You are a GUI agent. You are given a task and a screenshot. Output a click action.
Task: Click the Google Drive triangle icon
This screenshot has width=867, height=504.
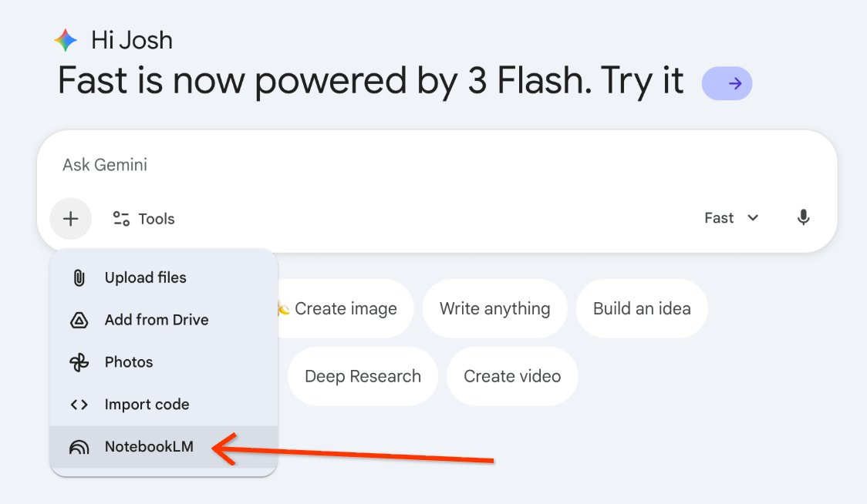(79, 320)
